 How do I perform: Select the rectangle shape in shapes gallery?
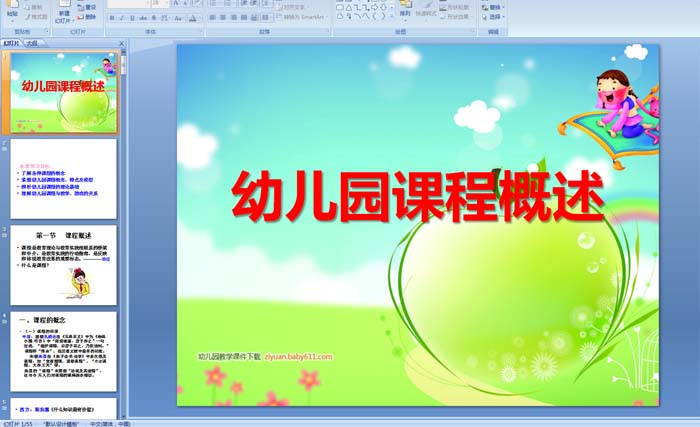340,8
